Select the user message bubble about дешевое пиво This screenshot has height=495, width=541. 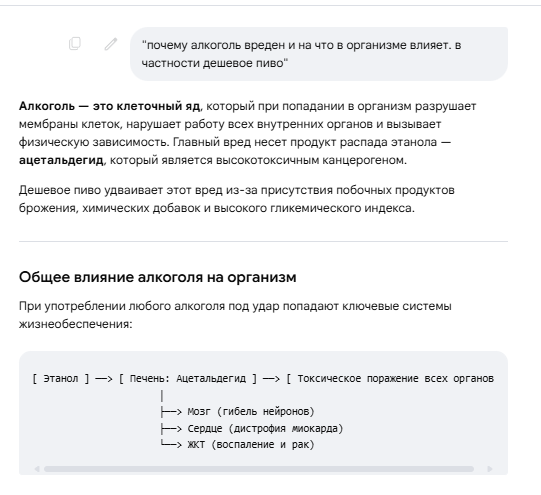click(x=319, y=54)
